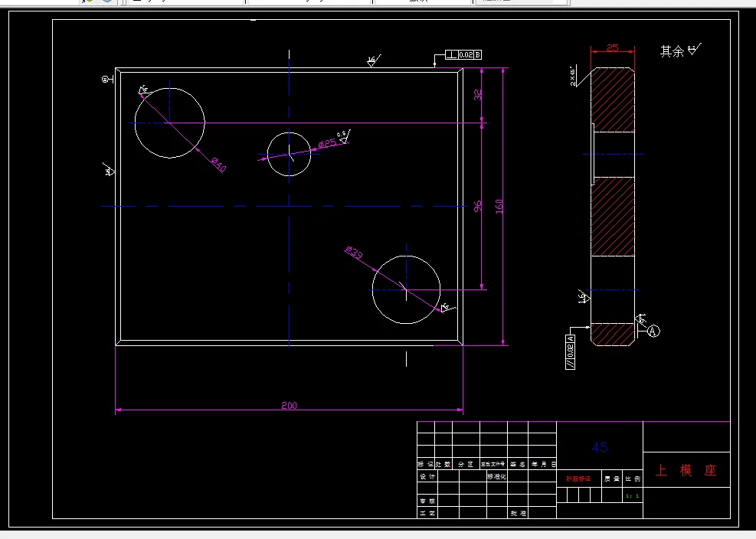Select the 工艺 row label
This screenshot has height=539, width=756.
(427, 514)
